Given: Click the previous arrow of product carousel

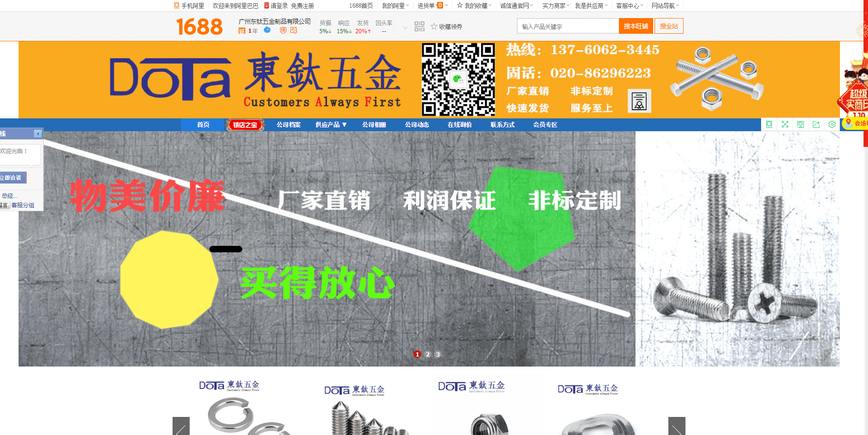Looking at the screenshot, I should [x=181, y=426].
